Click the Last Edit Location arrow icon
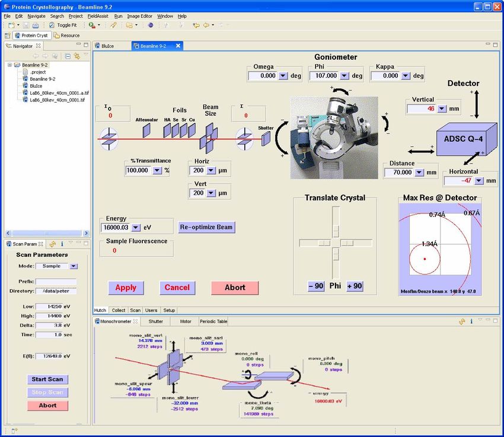Viewport: 504px width, 437px height. point(196,25)
